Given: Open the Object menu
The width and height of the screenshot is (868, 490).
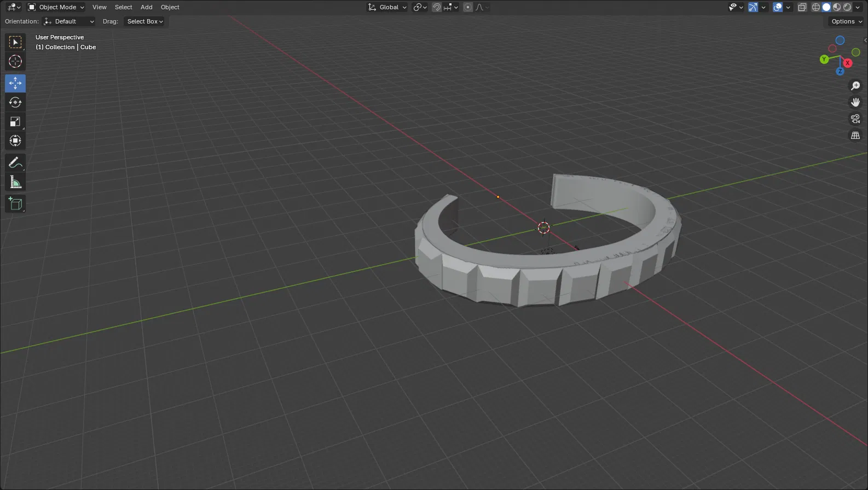Looking at the screenshot, I should click(x=170, y=7).
